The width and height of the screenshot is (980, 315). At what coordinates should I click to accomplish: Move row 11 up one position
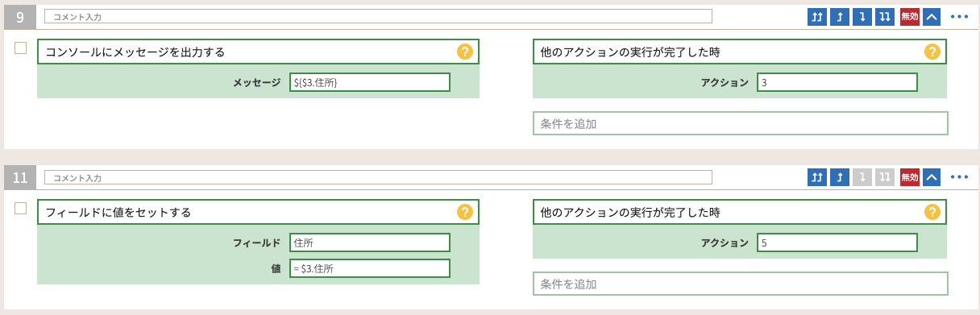click(840, 177)
